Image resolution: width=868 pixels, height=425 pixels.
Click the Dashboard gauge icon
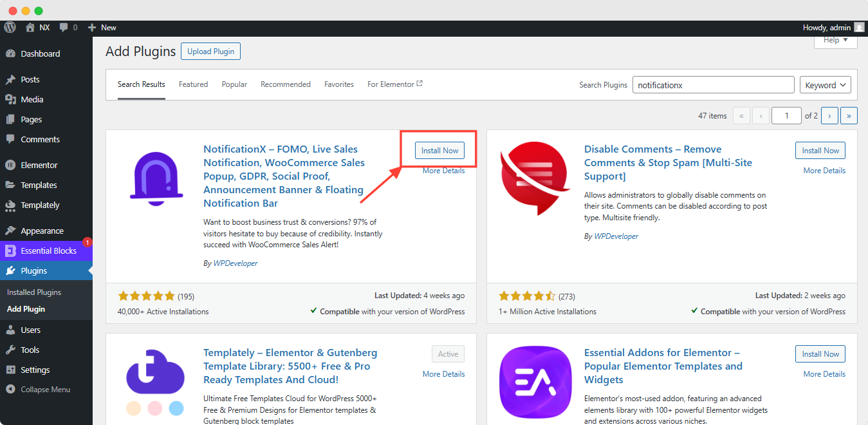[x=10, y=53]
